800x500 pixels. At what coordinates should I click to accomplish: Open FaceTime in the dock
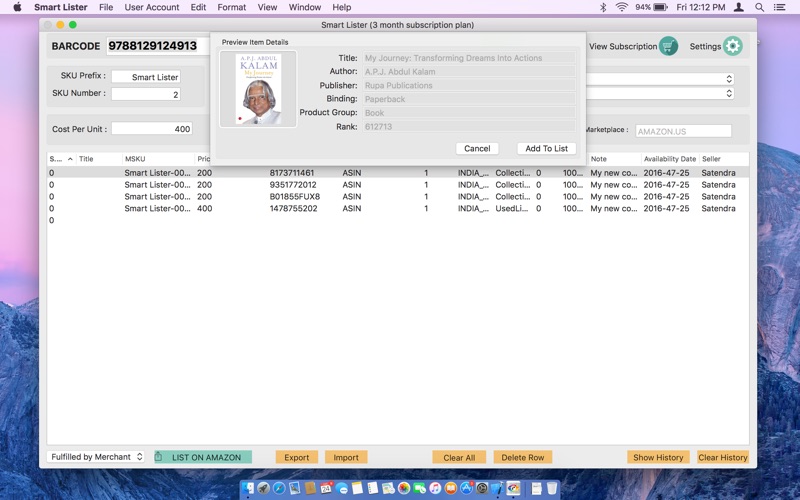pos(419,488)
